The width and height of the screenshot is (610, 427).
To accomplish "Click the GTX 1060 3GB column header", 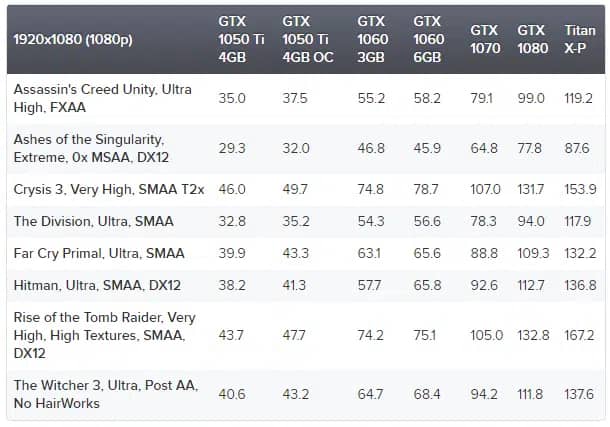I will coord(371,38).
